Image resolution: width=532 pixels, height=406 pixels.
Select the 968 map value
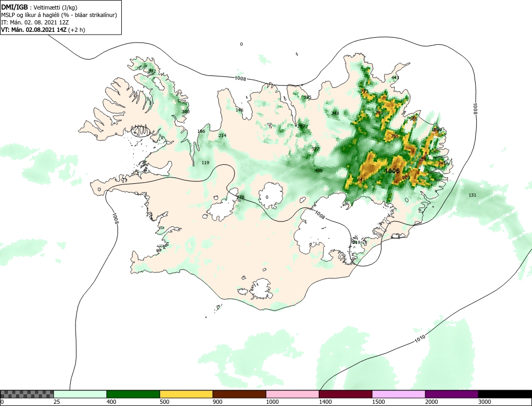coord(413,119)
